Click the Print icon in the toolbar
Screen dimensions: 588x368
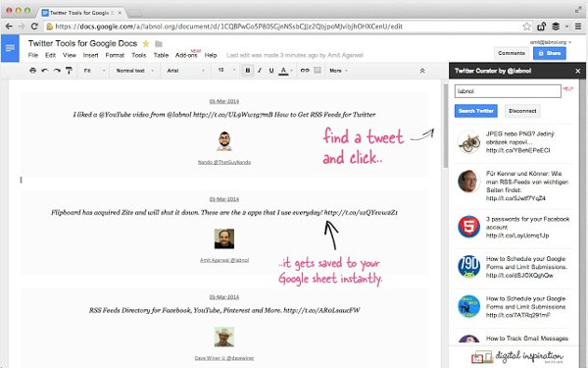click(x=33, y=71)
